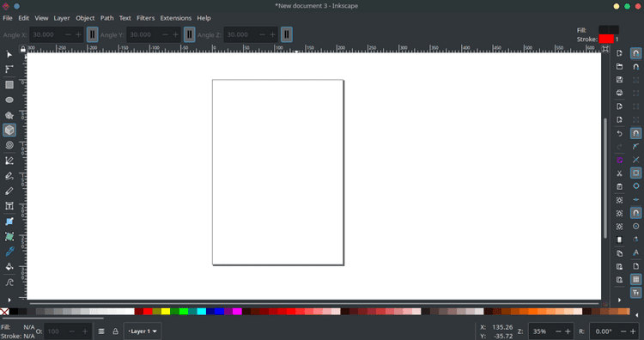Viewport: 644px width, 340px height.
Task: Select the Calligraphy tool
Action: 9,191
